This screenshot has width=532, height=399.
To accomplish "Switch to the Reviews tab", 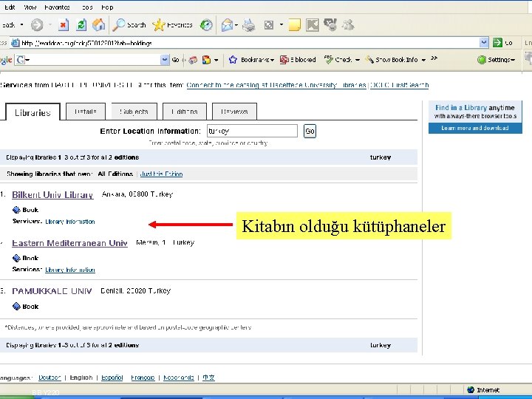I will point(234,112).
